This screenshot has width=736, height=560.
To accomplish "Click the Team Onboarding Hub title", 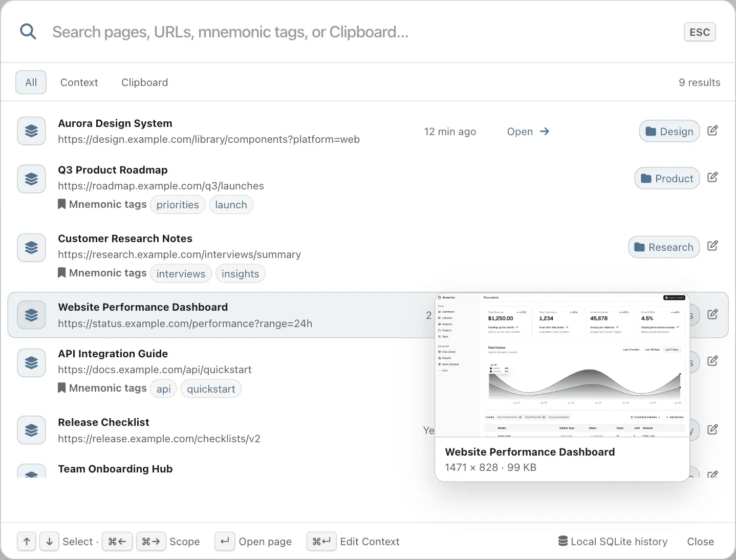I will (x=115, y=469).
